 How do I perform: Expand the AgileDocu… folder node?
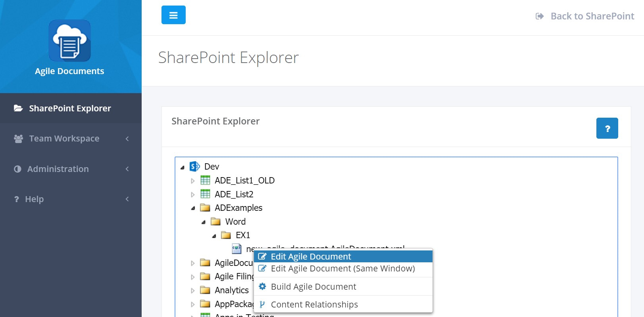tap(193, 263)
